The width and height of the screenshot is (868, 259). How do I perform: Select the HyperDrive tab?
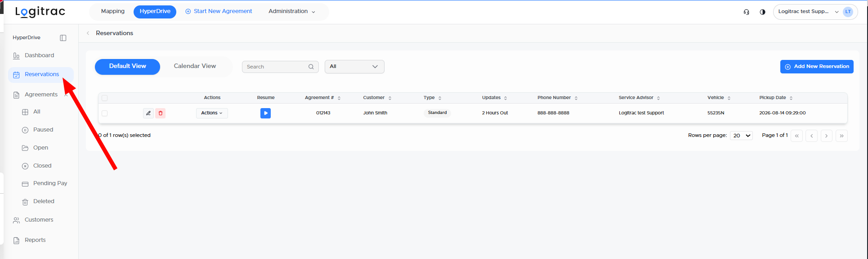pos(155,12)
